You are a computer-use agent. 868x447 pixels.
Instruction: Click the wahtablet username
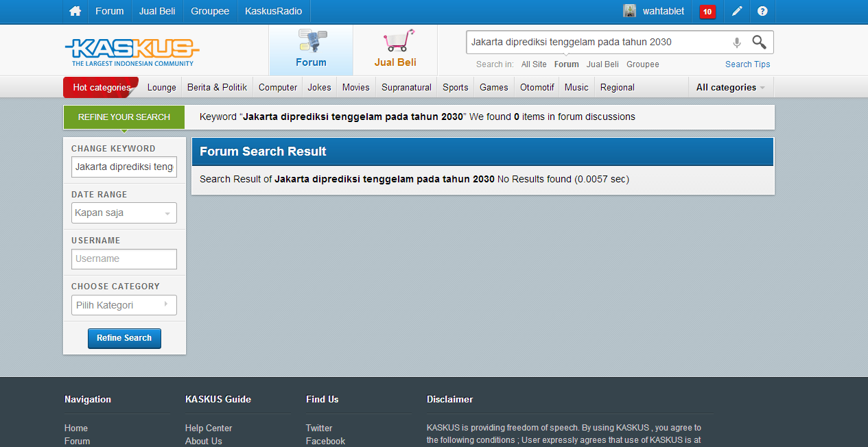664,11
